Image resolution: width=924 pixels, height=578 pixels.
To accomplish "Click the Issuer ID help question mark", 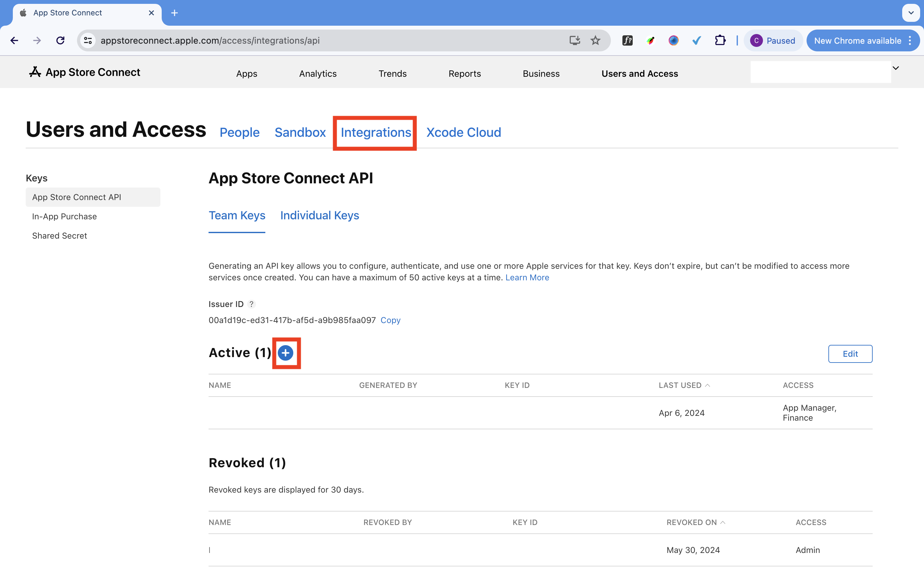I will pos(251,304).
